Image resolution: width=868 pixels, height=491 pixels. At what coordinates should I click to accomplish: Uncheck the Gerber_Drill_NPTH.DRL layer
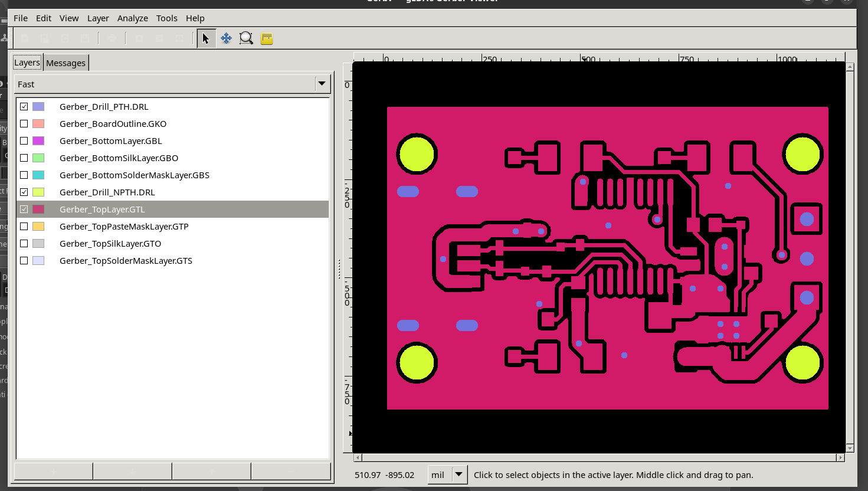click(24, 192)
